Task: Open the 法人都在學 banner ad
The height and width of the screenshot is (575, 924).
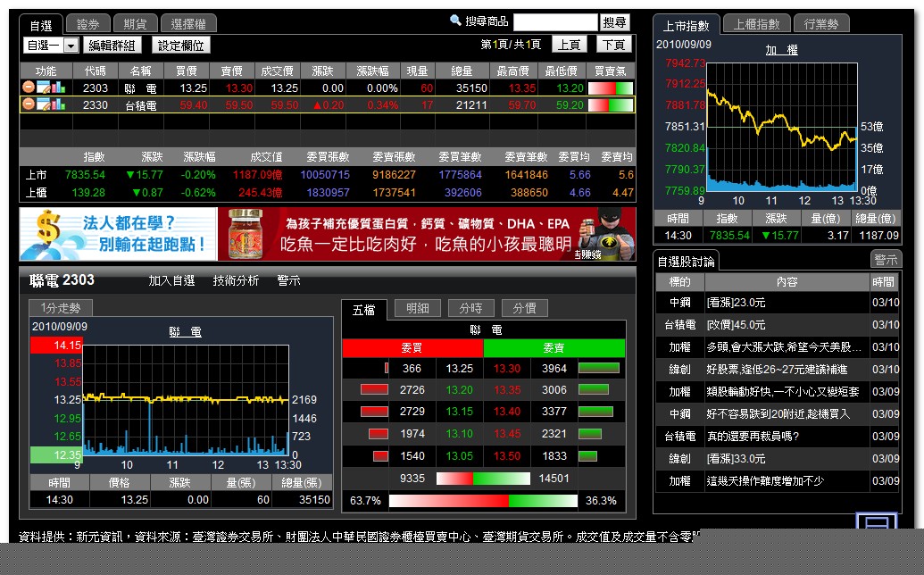Action: 118,234
